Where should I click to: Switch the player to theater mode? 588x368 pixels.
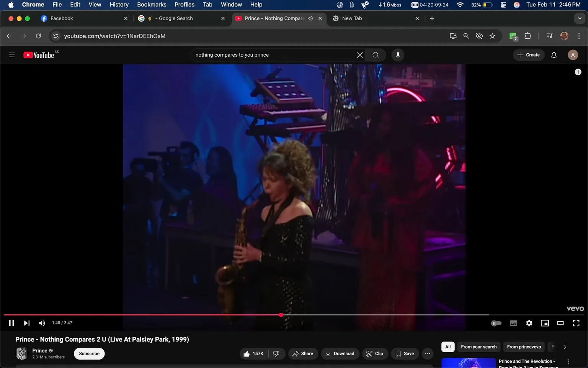tap(560, 323)
